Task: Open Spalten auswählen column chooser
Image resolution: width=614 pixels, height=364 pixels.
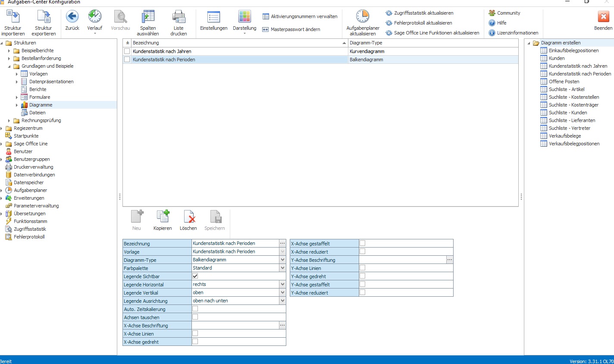Action: pos(148,17)
